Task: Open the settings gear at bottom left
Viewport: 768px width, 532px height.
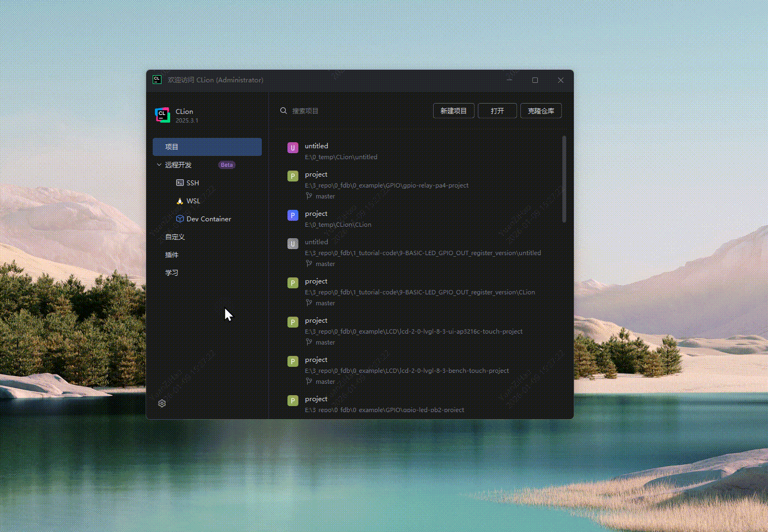Action: point(162,403)
